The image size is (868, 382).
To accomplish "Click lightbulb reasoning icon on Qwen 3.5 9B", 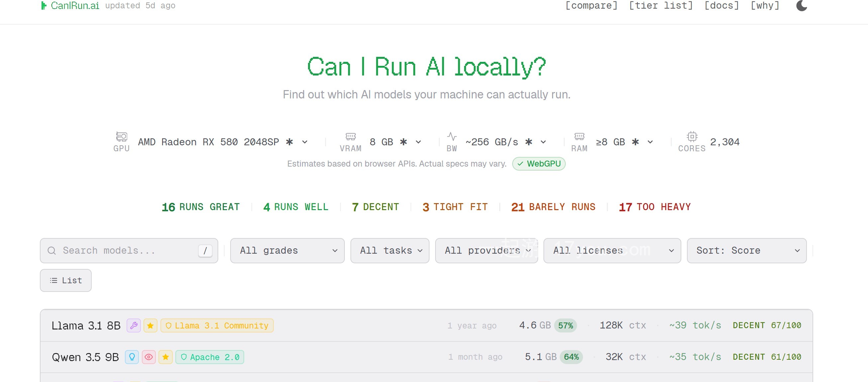I will (132, 357).
